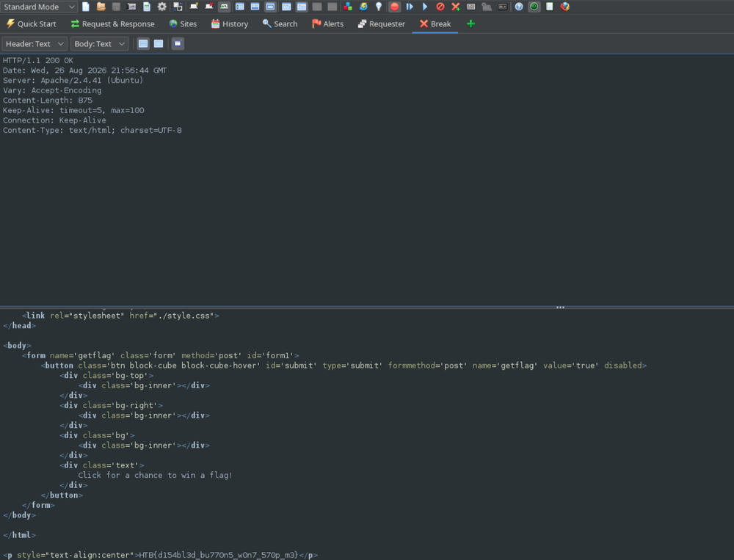
Task: Open help with the blue question mark icon
Action: tap(519, 7)
